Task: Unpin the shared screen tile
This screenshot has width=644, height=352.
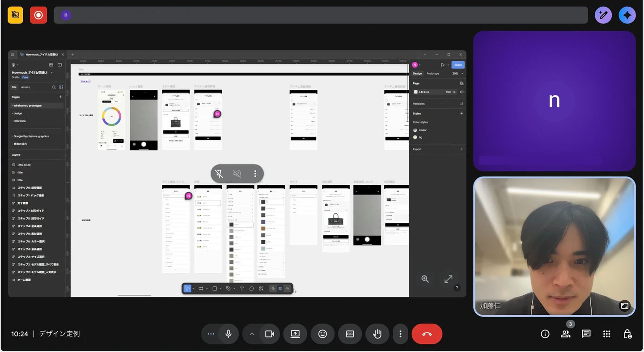Action: click(x=219, y=174)
